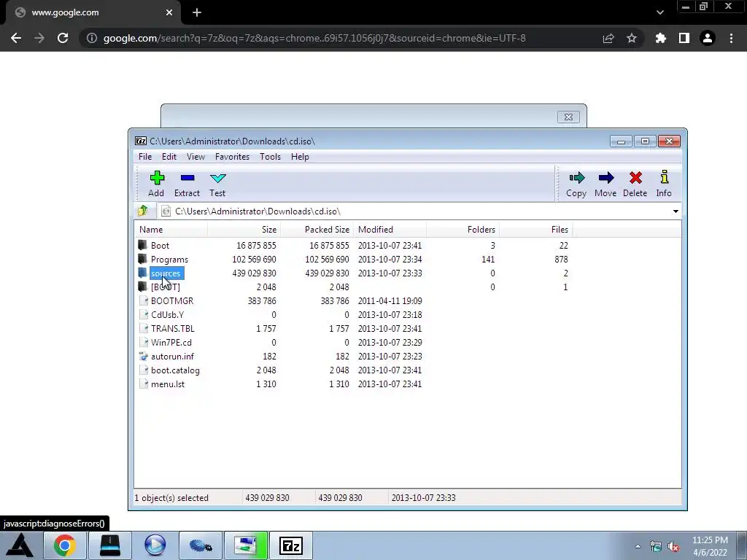Click the yellow Info toolbar icon
The image size is (747, 560).
[x=664, y=177]
